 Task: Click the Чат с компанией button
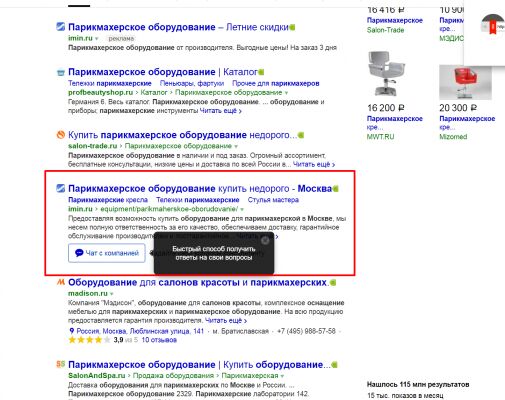107,253
